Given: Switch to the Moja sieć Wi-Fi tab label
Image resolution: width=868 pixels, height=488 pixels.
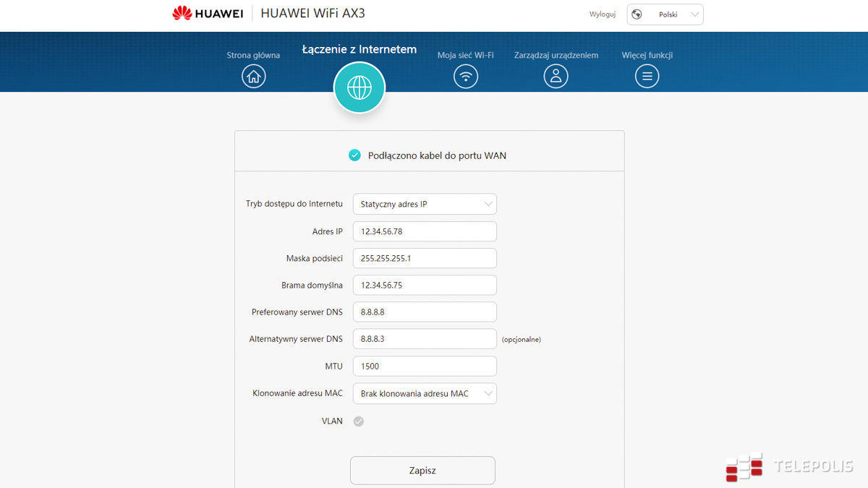Looking at the screenshot, I should [466, 55].
